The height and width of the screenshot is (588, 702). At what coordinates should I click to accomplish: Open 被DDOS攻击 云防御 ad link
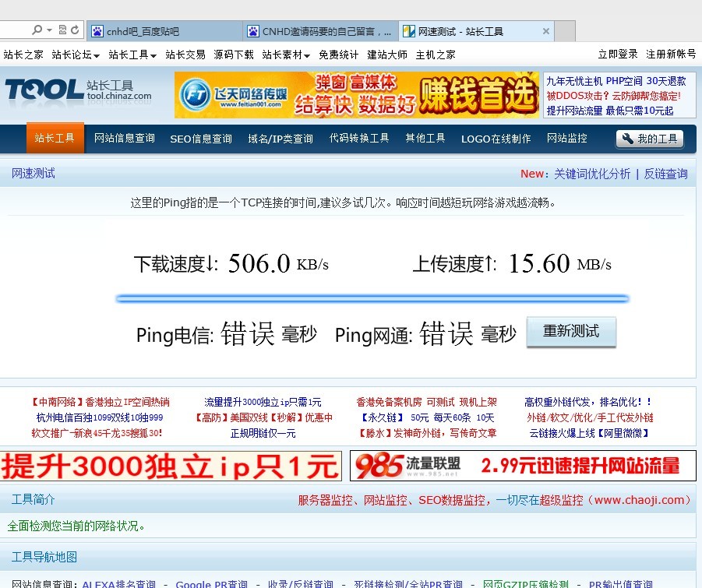pos(613,96)
